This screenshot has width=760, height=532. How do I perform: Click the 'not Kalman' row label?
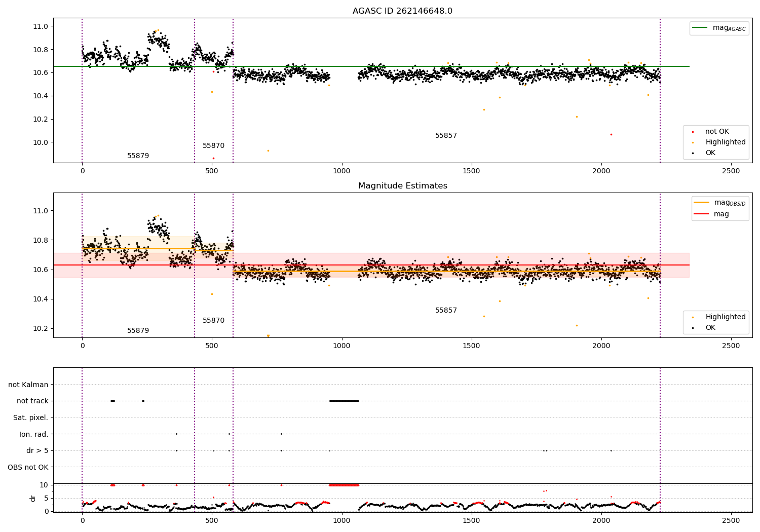click(28, 385)
